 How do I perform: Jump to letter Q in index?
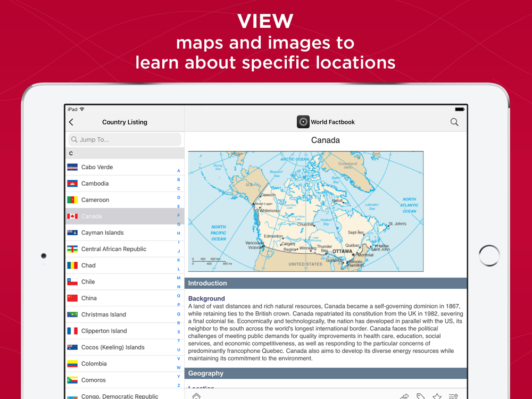[178, 314]
